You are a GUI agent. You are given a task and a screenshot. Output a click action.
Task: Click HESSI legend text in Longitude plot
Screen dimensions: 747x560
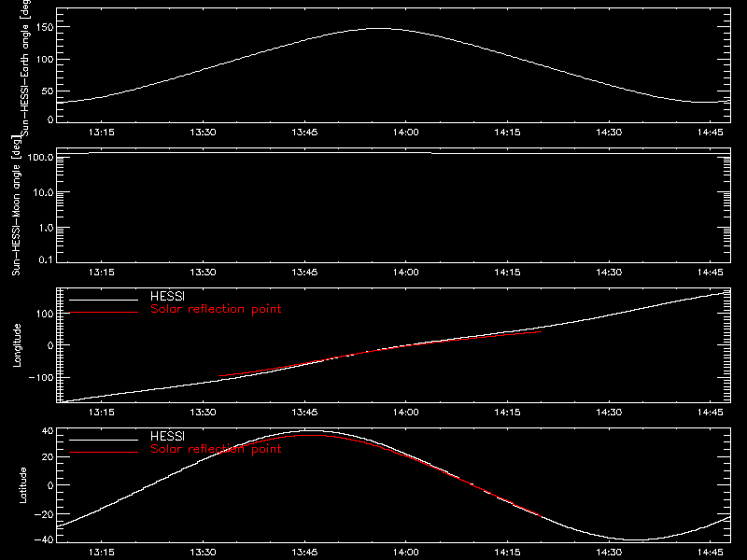coord(167,296)
